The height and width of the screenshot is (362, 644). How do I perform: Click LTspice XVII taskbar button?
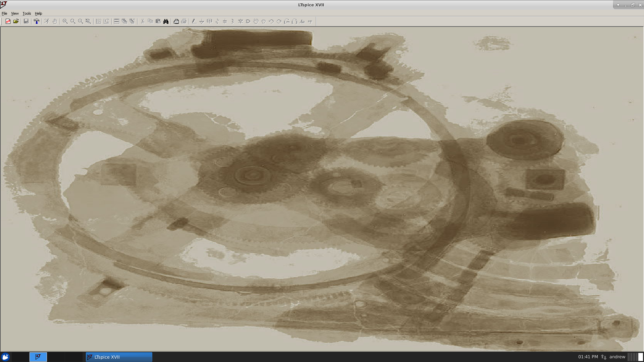119,357
